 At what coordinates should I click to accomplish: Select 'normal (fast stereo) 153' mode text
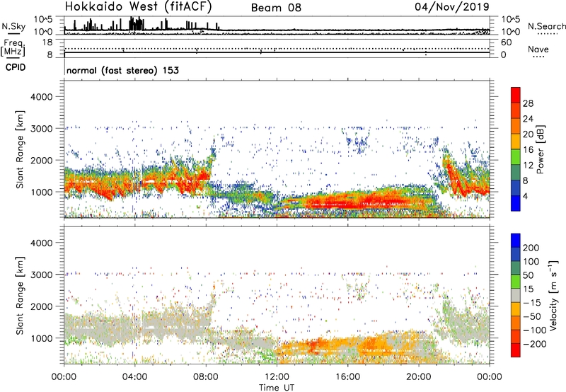pyautogui.click(x=122, y=70)
